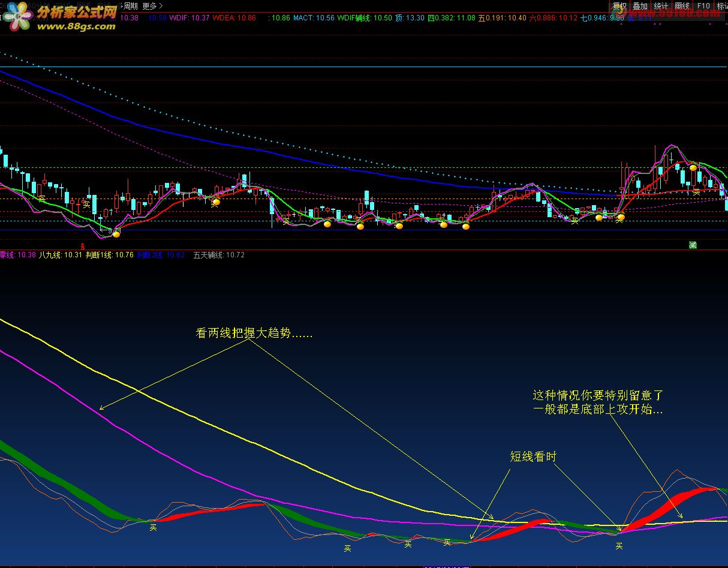728x568 pixels.
Task: Click the 复权 button in the top toolbar
Action: pyautogui.click(x=619, y=6)
